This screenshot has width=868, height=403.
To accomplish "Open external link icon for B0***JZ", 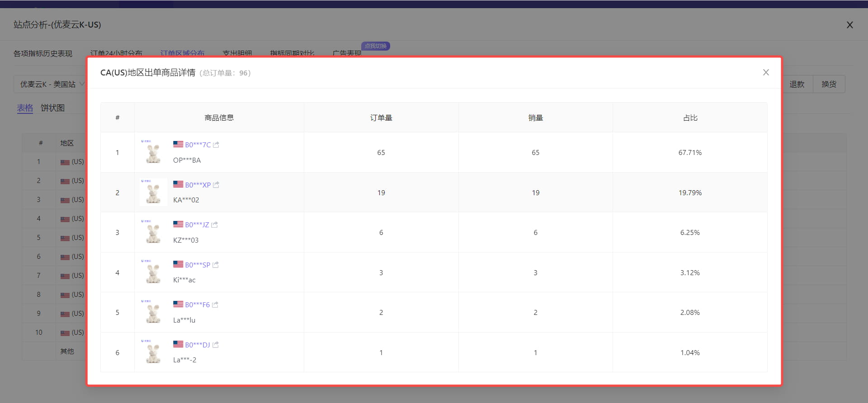I will (215, 225).
